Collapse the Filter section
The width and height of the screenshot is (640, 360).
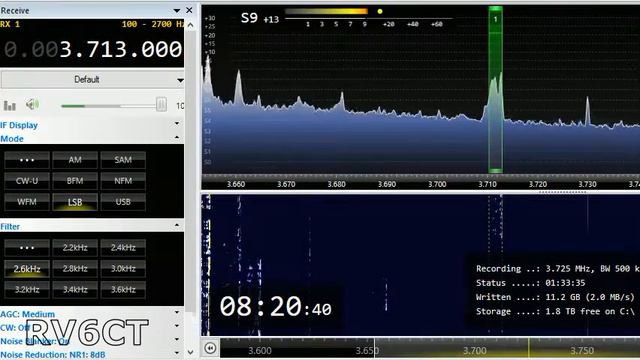[177, 225]
